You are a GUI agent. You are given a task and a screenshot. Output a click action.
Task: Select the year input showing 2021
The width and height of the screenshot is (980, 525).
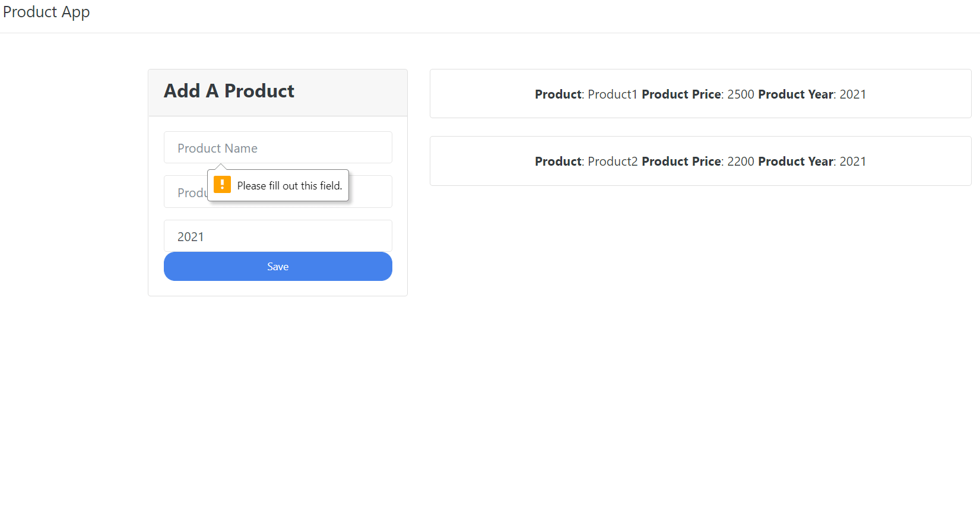(x=278, y=236)
